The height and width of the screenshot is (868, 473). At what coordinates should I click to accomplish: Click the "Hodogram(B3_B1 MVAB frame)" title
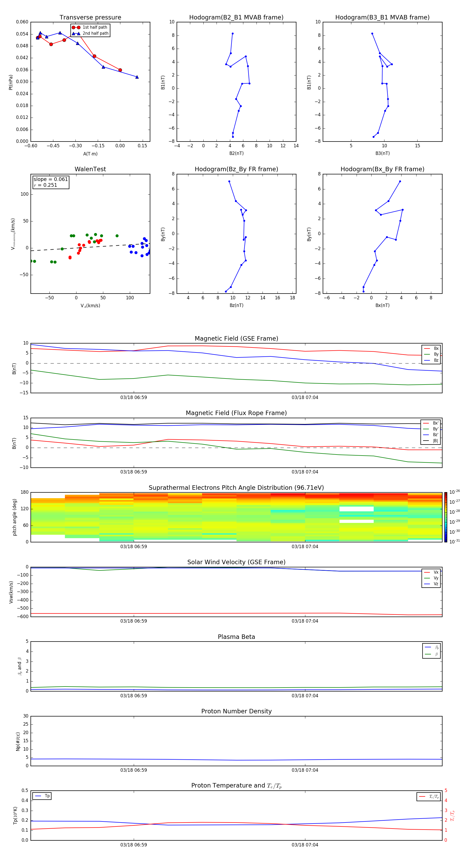(x=382, y=18)
